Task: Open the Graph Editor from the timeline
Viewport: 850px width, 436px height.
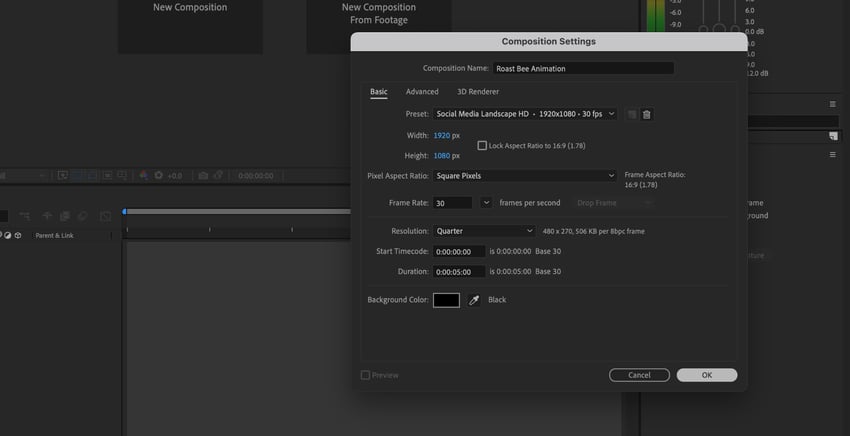Action: coord(105,216)
